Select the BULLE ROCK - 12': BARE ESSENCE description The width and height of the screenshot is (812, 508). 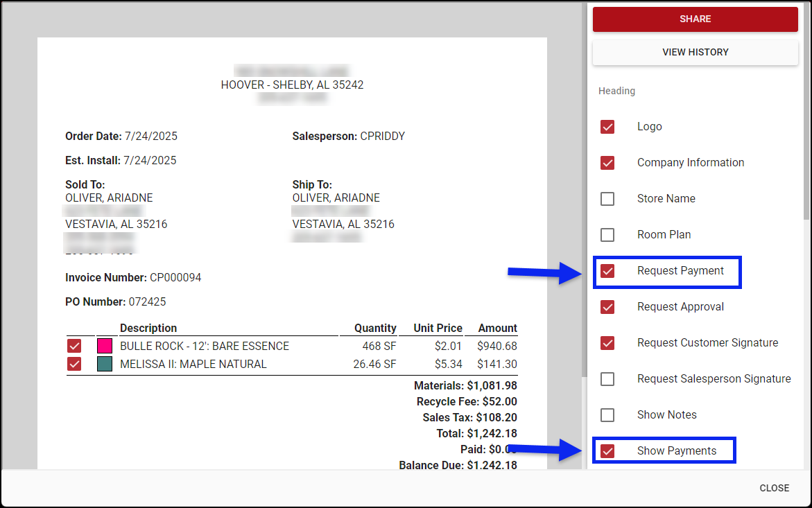(x=205, y=346)
